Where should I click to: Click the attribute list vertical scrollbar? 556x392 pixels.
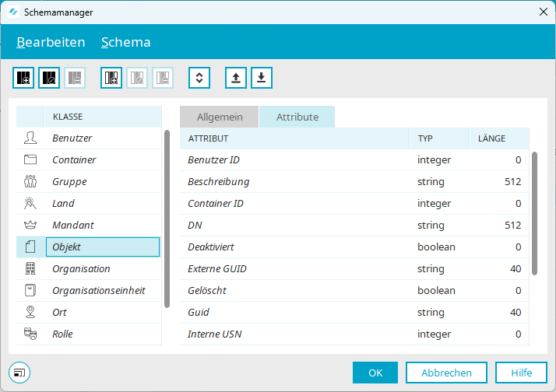click(535, 212)
